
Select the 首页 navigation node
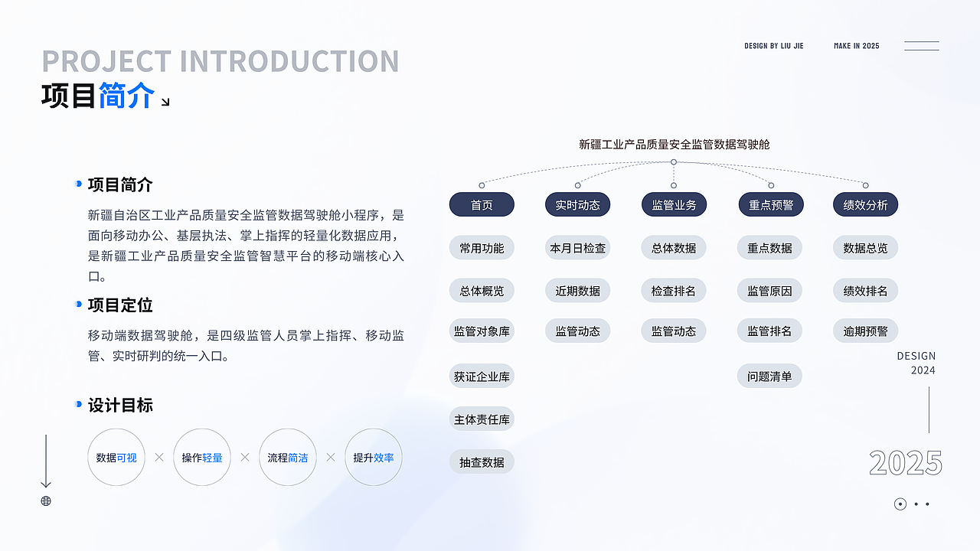tap(482, 204)
